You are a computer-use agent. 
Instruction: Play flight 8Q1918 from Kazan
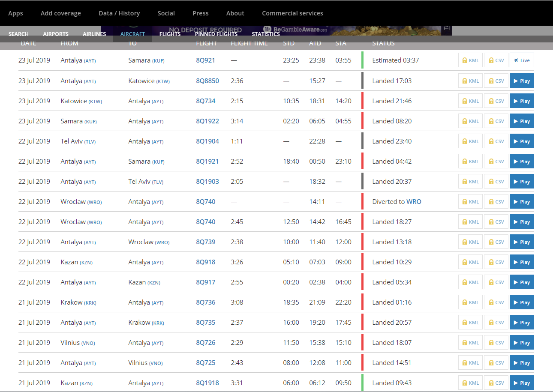[x=522, y=383]
